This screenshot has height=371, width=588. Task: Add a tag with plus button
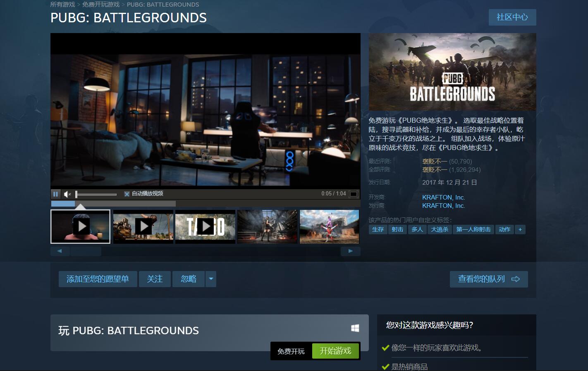click(x=520, y=229)
